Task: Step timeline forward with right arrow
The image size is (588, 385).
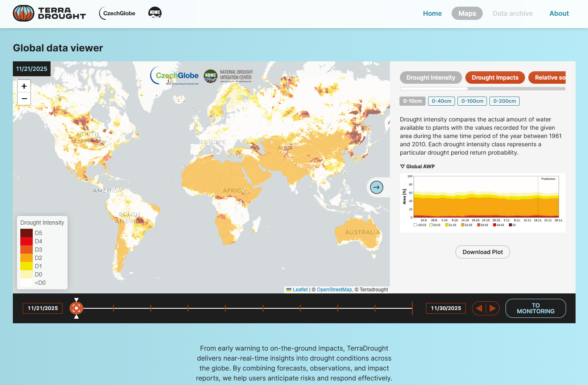Action: pyautogui.click(x=493, y=308)
